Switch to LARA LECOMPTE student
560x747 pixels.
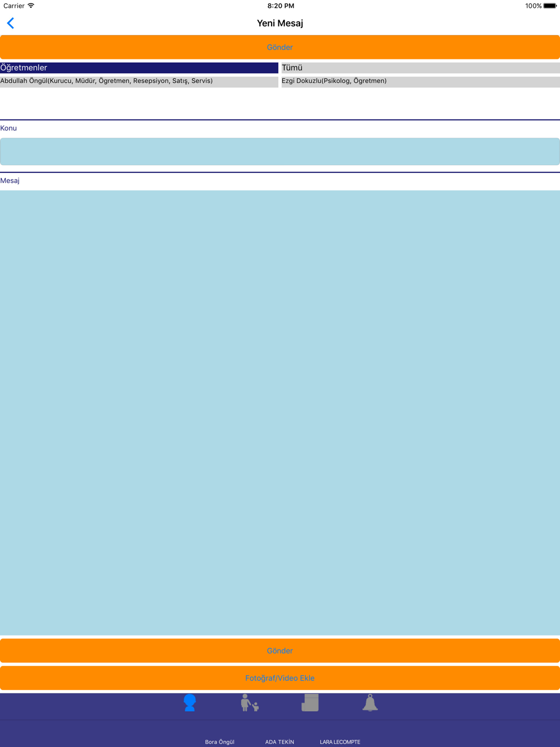[340, 741]
